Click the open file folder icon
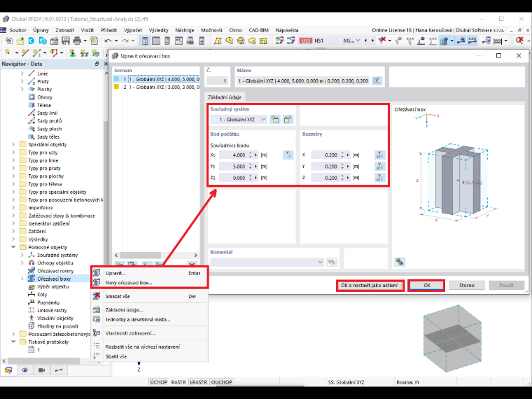The image size is (532, 399). click(x=20, y=41)
